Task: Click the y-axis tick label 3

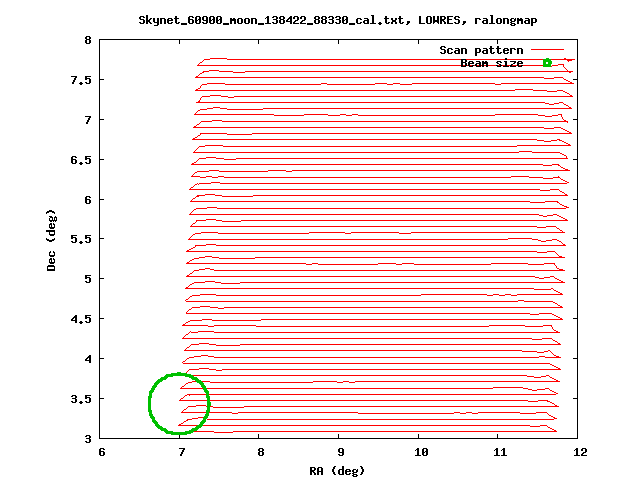Action: click(x=88, y=439)
